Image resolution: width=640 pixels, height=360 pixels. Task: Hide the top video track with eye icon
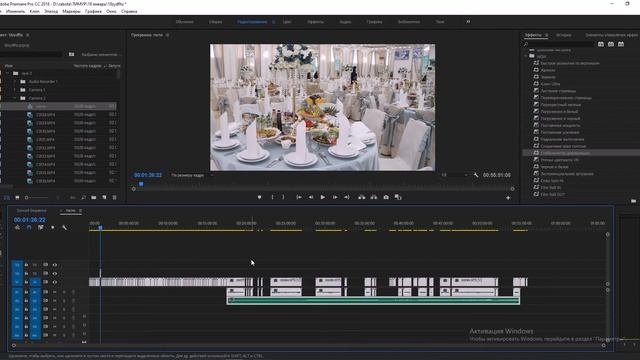55,265
